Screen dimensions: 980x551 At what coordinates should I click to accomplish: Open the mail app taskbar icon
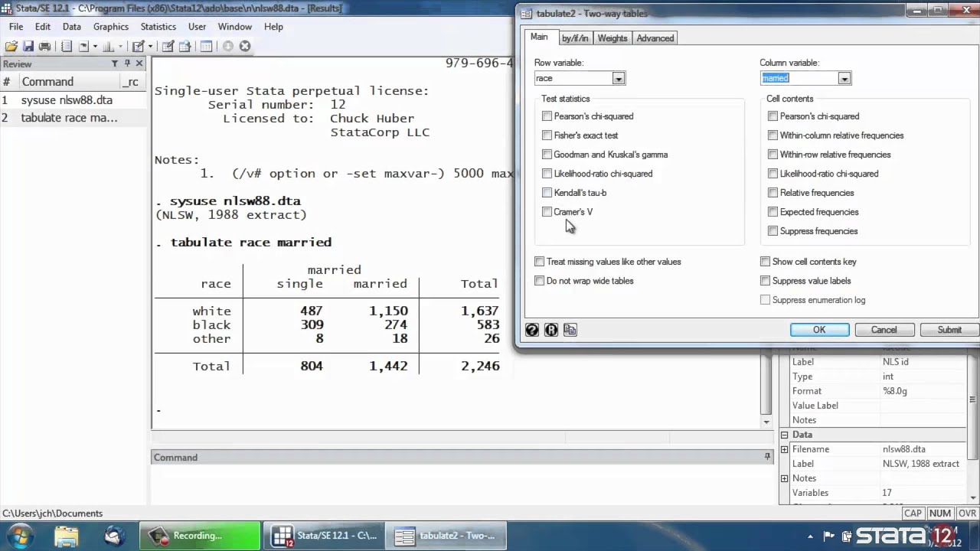(x=115, y=536)
